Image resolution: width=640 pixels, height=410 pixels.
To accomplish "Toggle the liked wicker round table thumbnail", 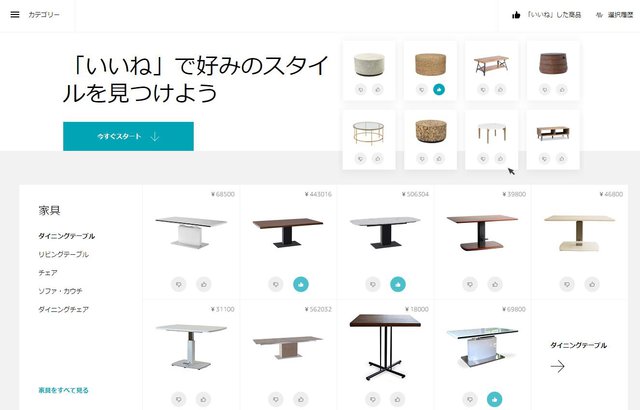I will pos(439,89).
